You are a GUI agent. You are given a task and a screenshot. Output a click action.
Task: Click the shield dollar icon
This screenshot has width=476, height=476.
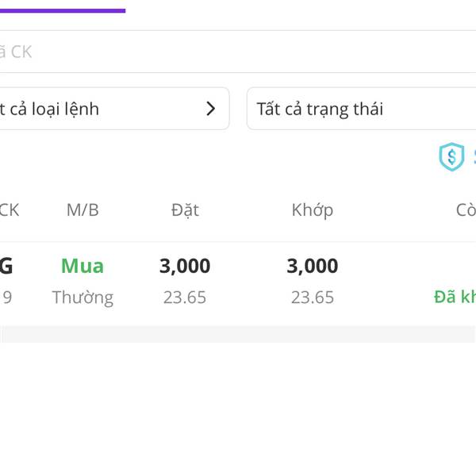click(451, 157)
